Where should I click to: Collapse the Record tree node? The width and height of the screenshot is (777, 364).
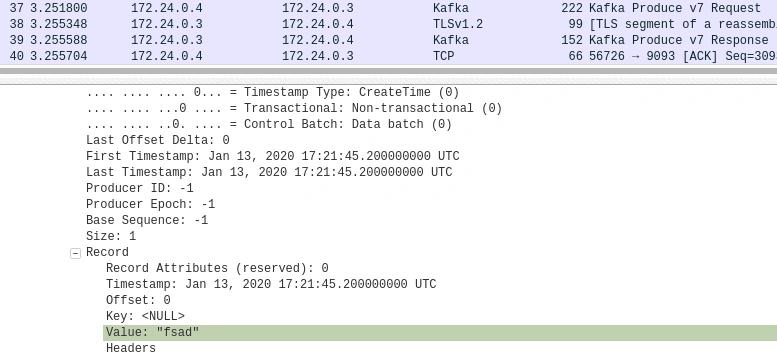click(x=75, y=253)
